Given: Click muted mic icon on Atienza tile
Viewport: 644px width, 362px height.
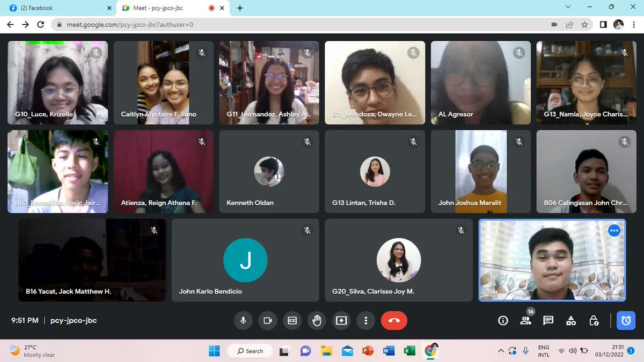Looking at the screenshot, I should click(202, 142).
